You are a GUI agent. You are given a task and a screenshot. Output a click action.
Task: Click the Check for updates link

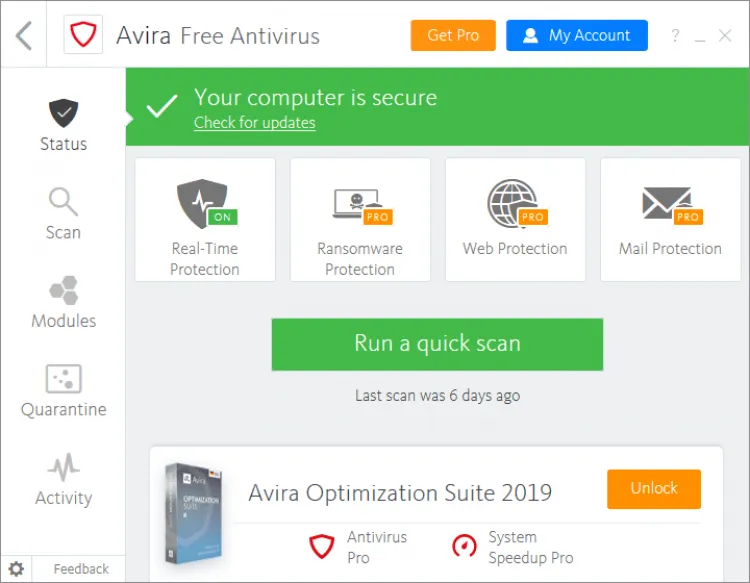click(x=254, y=123)
